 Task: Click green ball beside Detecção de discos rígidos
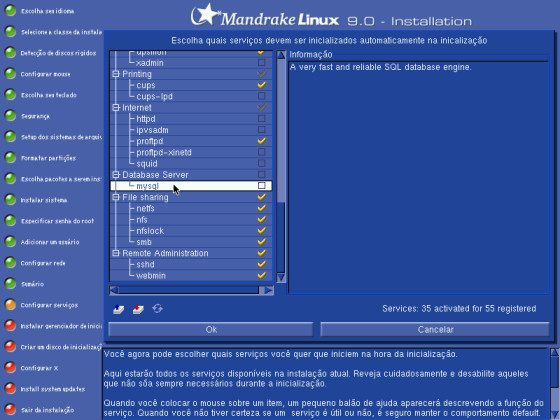tap(10, 53)
